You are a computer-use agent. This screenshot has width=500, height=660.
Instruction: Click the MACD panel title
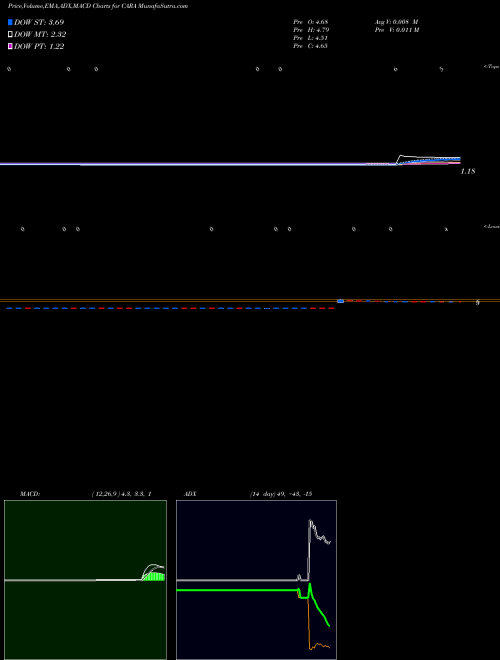pos(30,494)
